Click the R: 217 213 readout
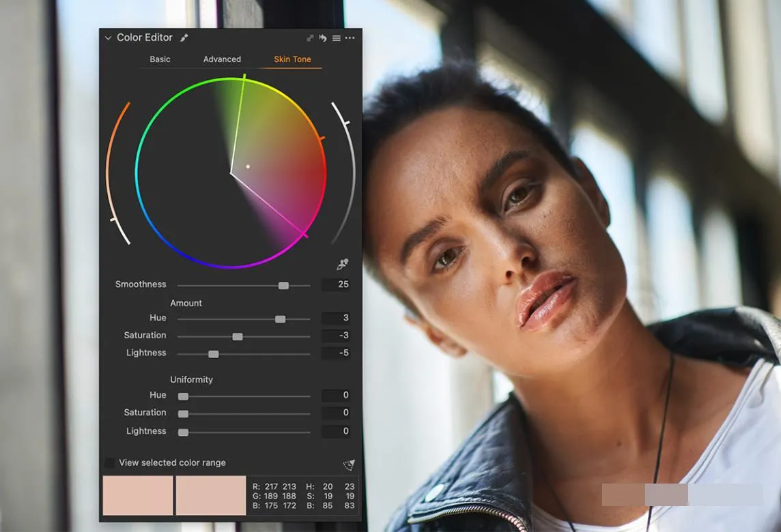This screenshot has width=781, height=532. pyautogui.click(x=274, y=486)
